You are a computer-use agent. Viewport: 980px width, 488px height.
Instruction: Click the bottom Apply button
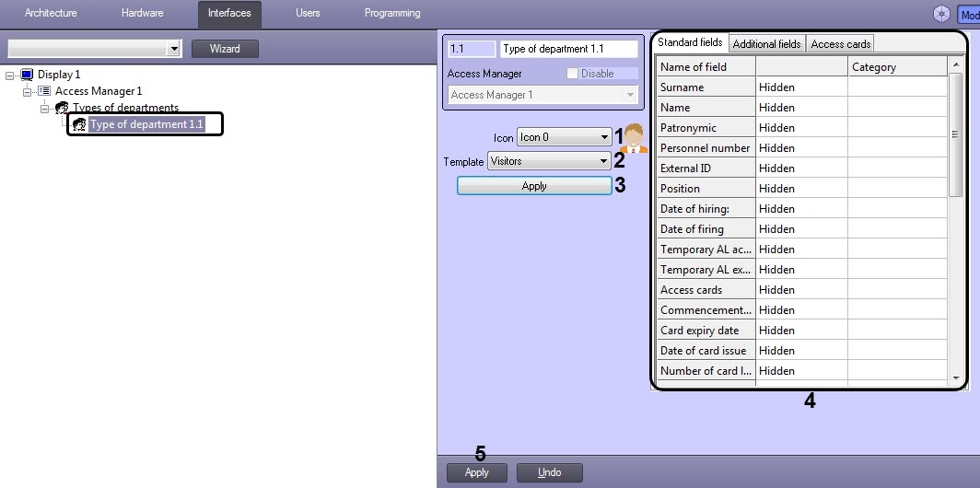(x=477, y=472)
